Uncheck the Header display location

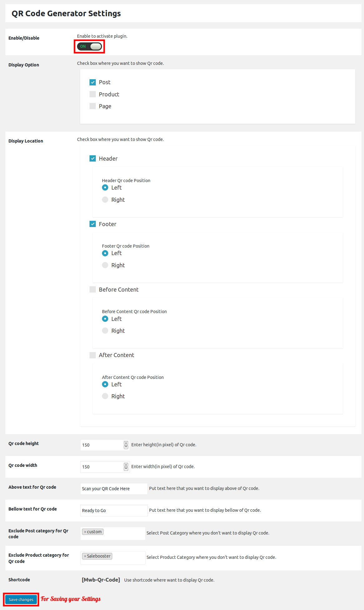93,158
